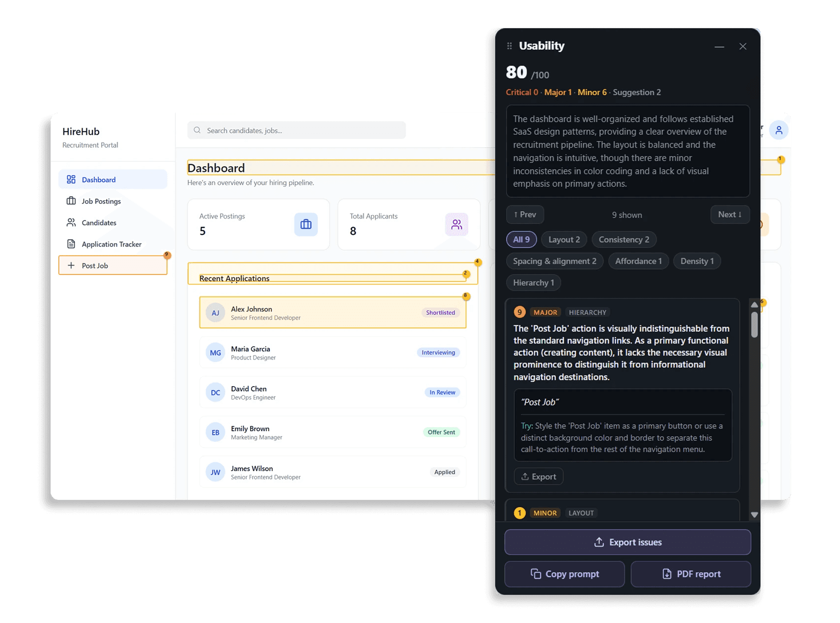This screenshot has width=840, height=623.
Task: Click issue list scrollbar thumb
Action: pyautogui.click(x=755, y=324)
